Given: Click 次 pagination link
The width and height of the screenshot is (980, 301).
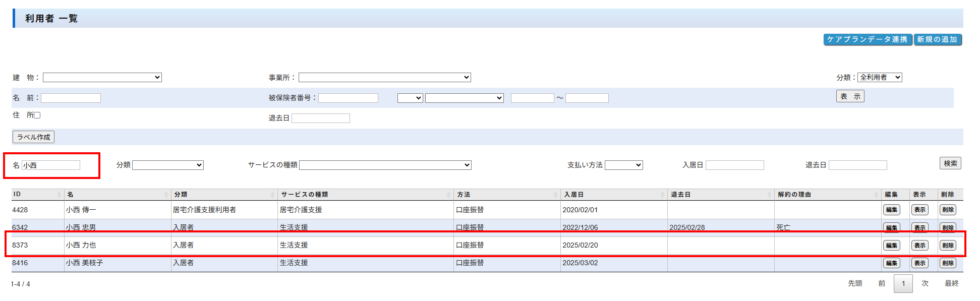Looking at the screenshot, I should 925,284.
